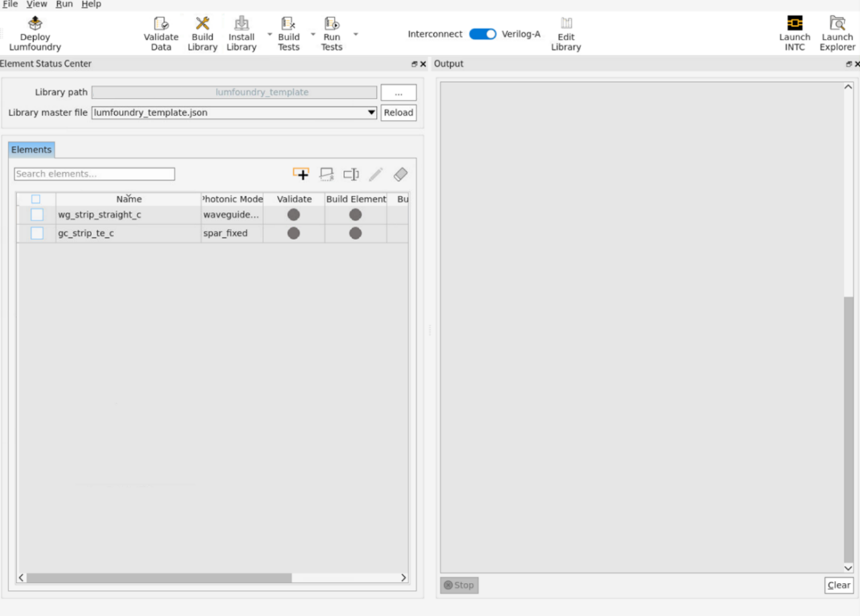Open the Launch Explorer tool
Image resolution: width=860 pixels, height=616 pixels.
837,34
